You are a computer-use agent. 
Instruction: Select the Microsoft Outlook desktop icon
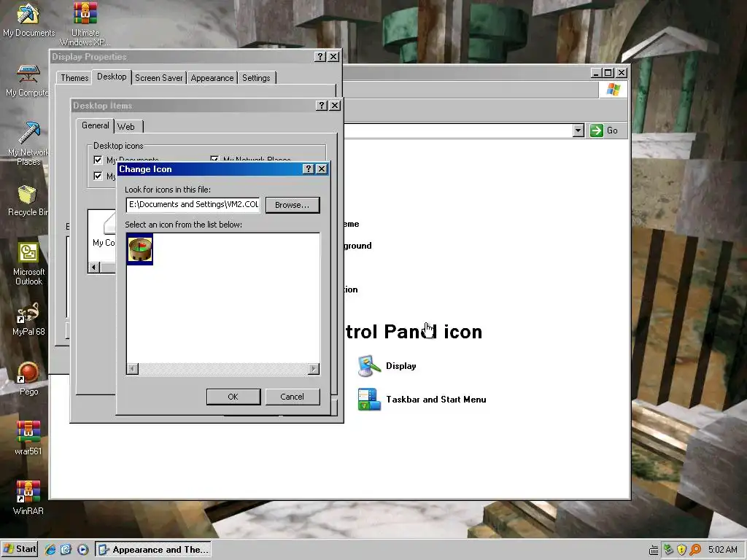(x=28, y=263)
